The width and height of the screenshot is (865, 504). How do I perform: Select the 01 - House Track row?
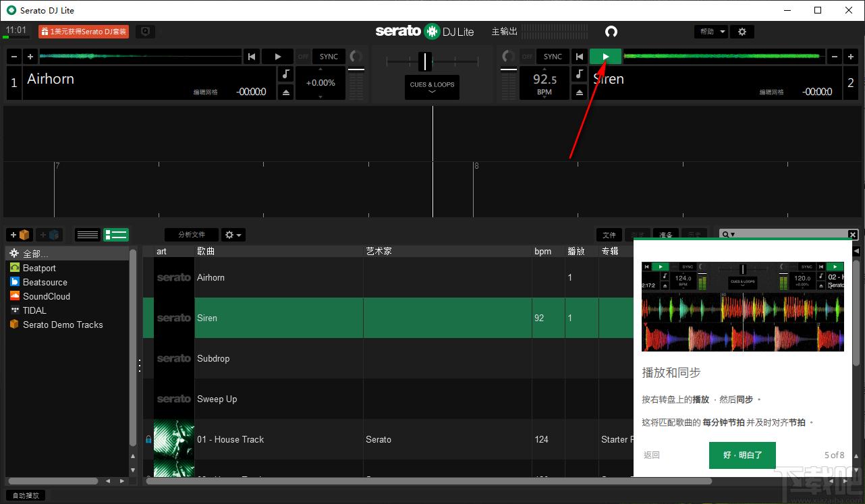[x=388, y=439]
